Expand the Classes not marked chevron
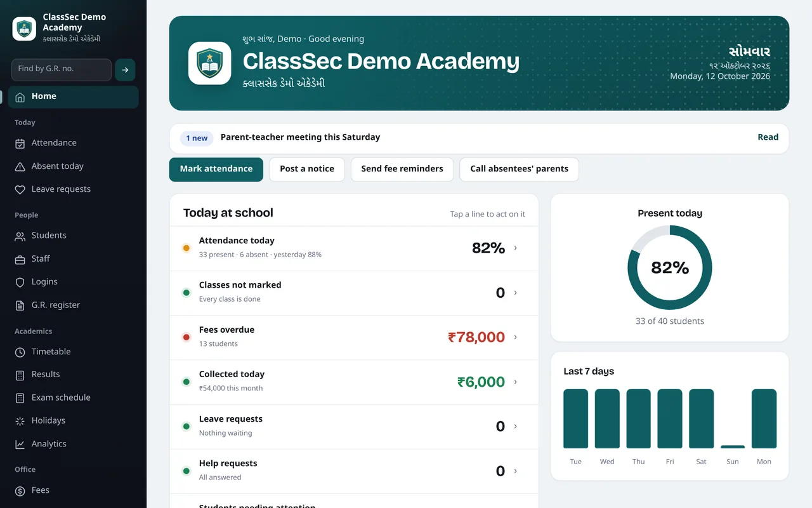Image resolution: width=812 pixels, height=508 pixels. click(515, 293)
